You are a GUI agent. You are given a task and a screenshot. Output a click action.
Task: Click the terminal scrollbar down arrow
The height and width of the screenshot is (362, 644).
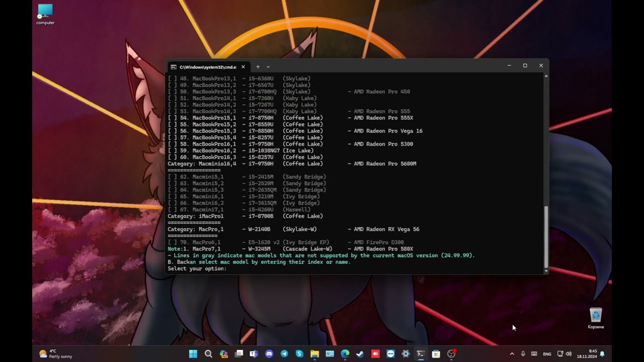click(x=546, y=271)
